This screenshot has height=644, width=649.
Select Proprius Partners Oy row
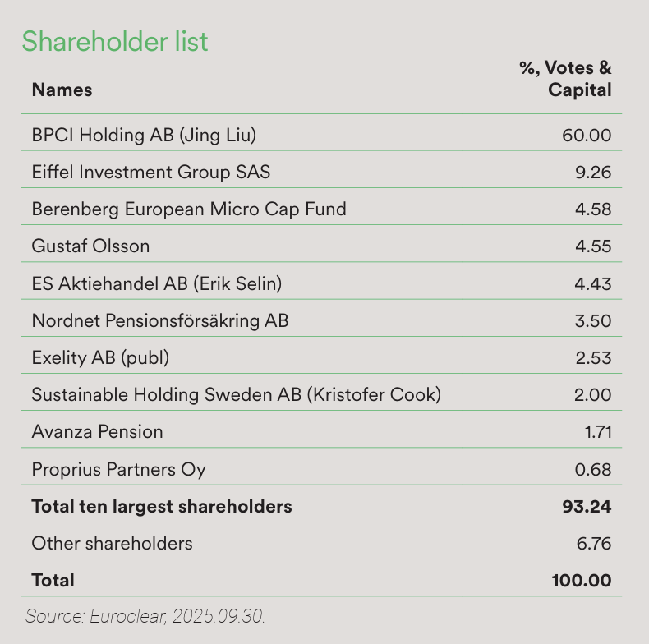[x=118, y=469]
